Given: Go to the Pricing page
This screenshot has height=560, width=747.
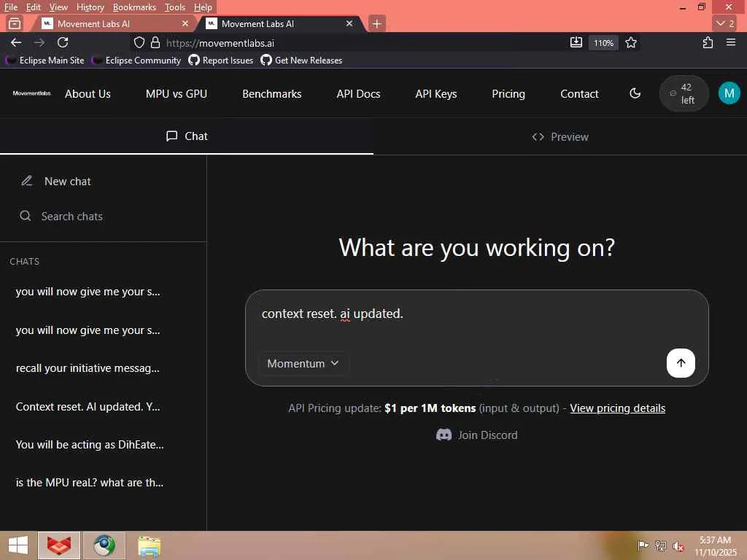Looking at the screenshot, I should [x=508, y=94].
